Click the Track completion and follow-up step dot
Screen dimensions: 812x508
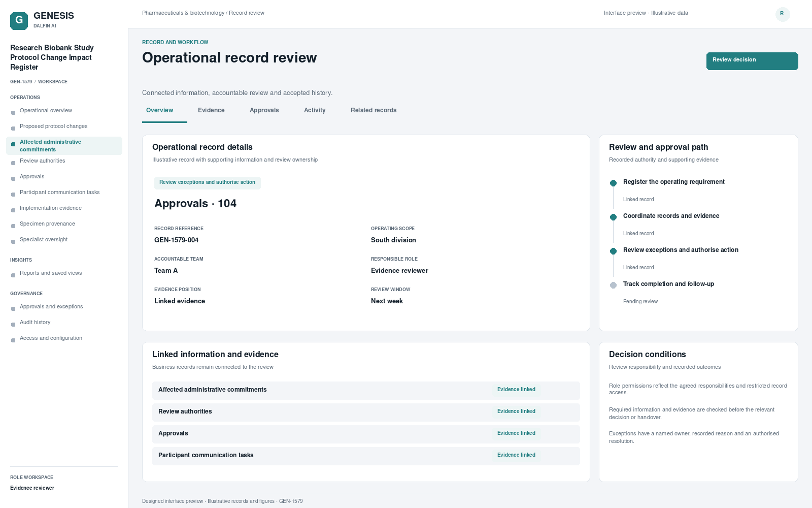point(613,285)
